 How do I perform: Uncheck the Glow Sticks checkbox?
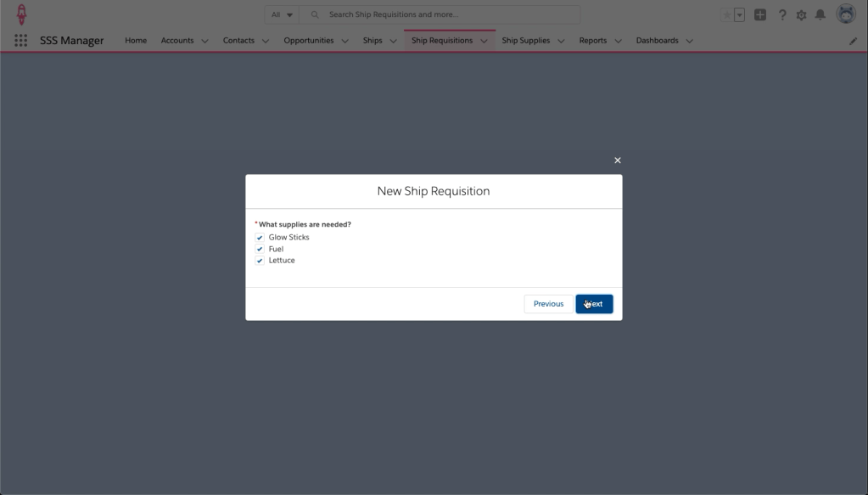click(260, 238)
